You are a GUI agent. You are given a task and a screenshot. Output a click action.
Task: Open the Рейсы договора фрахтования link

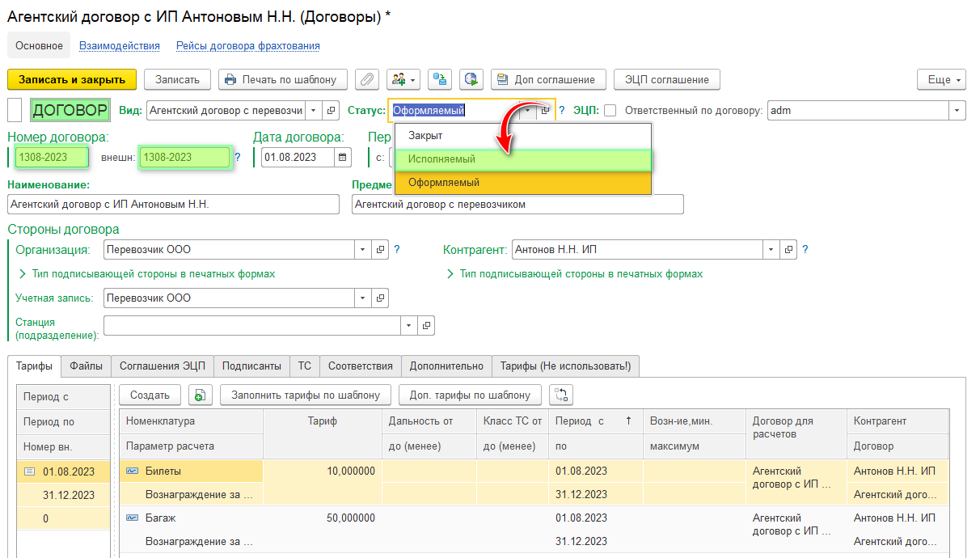(x=247, y=46)
